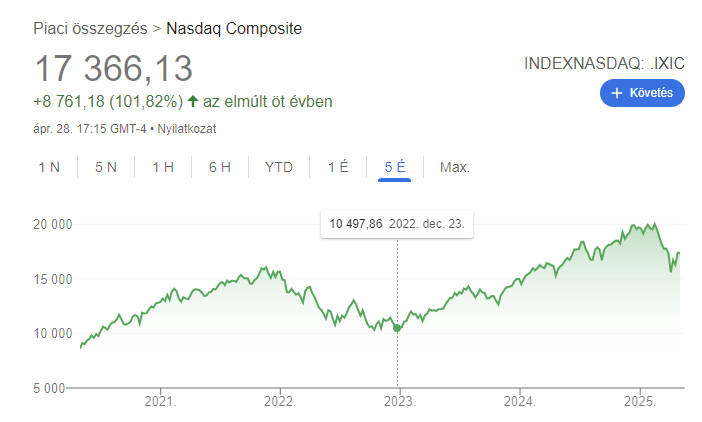Click the INDEXNASDAQ: .IXIC ticker label

(x=604, y=63)
